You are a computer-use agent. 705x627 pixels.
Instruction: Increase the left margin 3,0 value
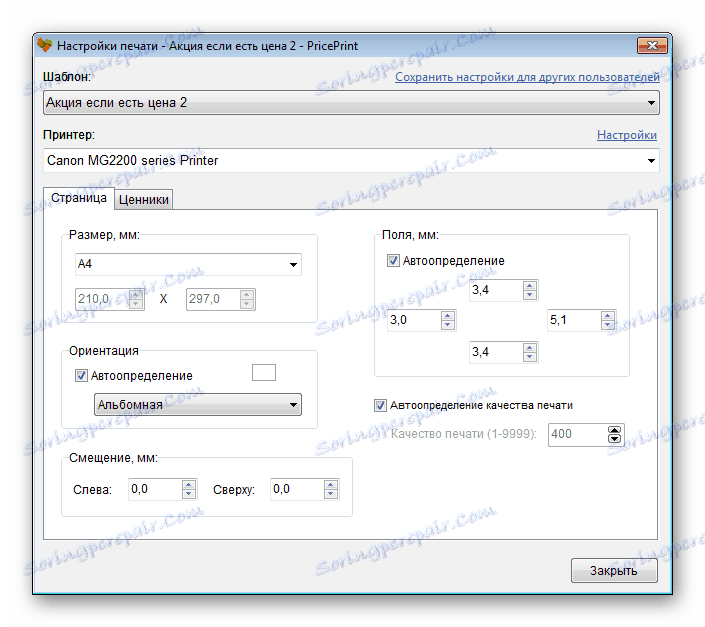click(448, 316)
